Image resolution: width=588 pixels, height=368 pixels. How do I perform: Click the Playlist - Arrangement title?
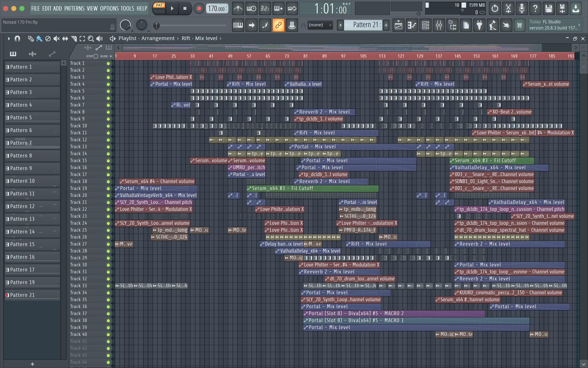[x=147, y=38]
